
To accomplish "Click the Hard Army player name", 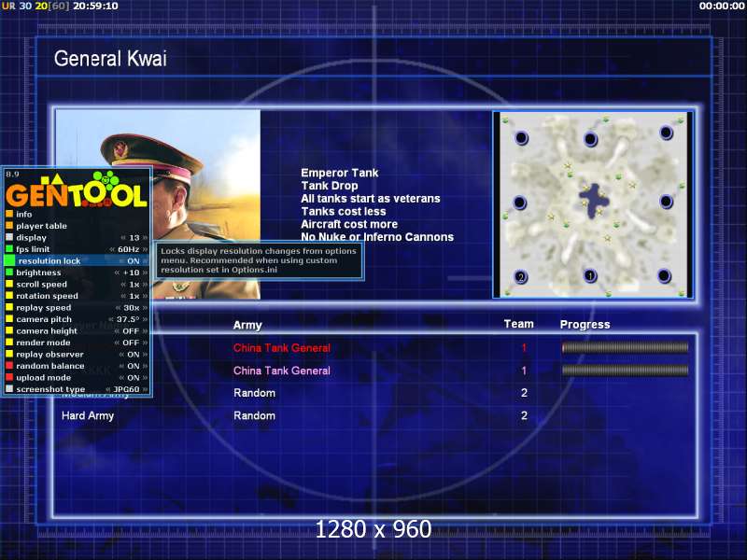I will 88,415.
